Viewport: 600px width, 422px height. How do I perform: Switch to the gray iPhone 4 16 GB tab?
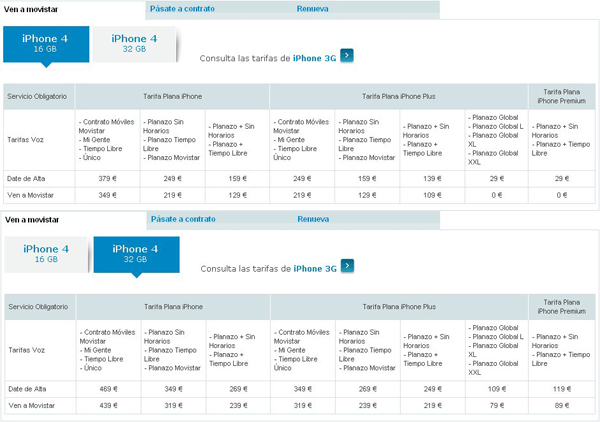[46, 254]
